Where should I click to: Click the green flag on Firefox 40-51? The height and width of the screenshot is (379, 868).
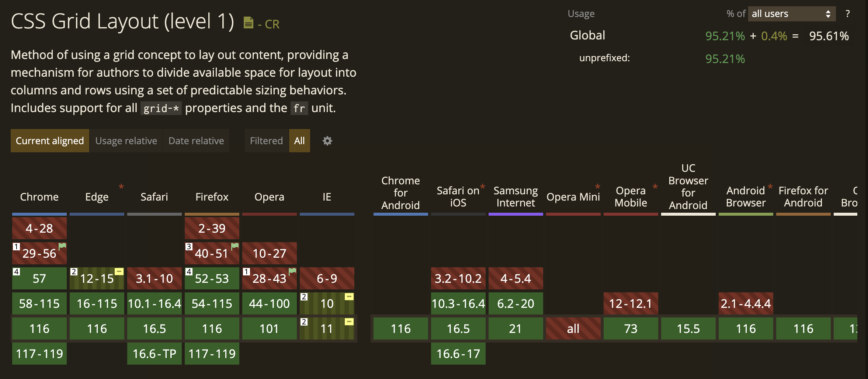click(235, 246)
